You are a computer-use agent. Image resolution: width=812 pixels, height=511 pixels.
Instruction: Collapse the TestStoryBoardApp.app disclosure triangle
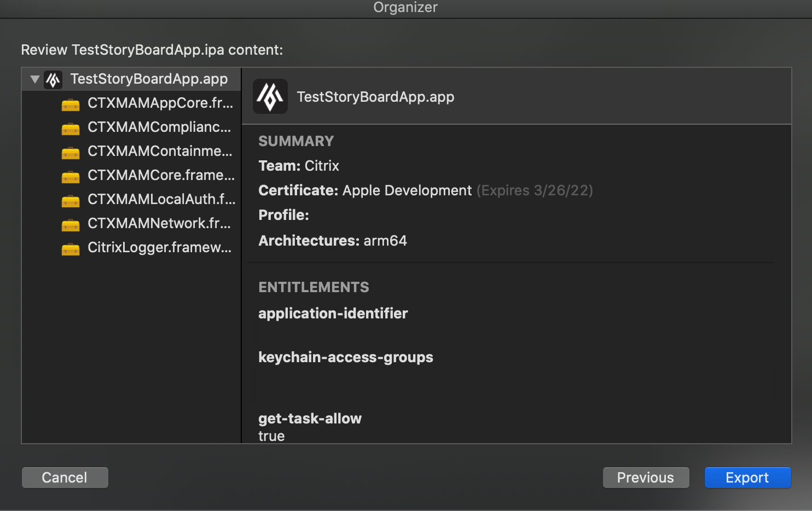click(35, 80)
